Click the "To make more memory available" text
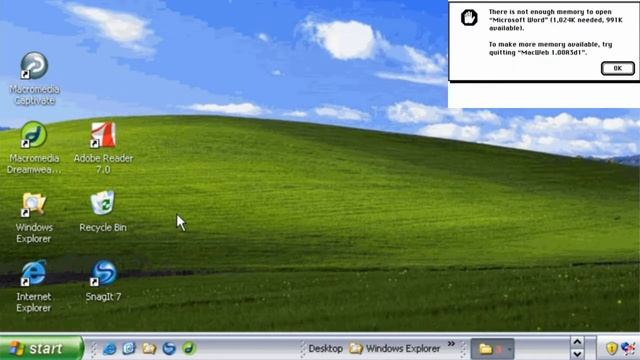 550,48
